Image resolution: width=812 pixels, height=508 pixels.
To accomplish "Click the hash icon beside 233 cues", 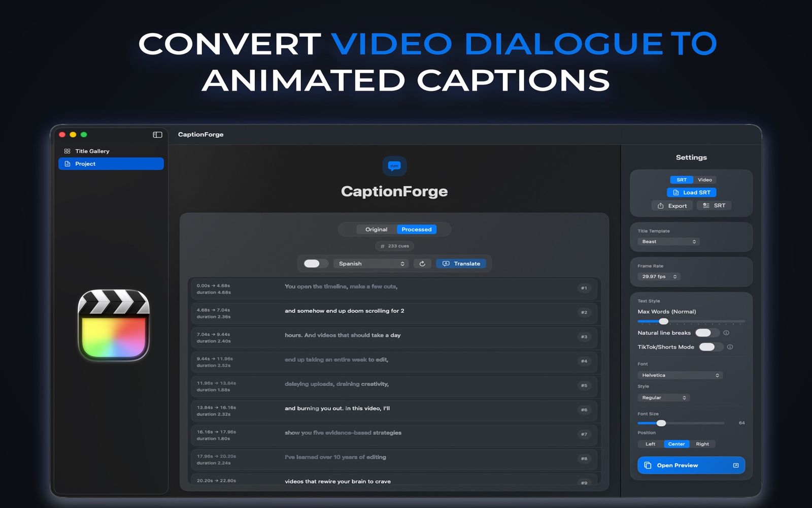I will click(383, 246).
